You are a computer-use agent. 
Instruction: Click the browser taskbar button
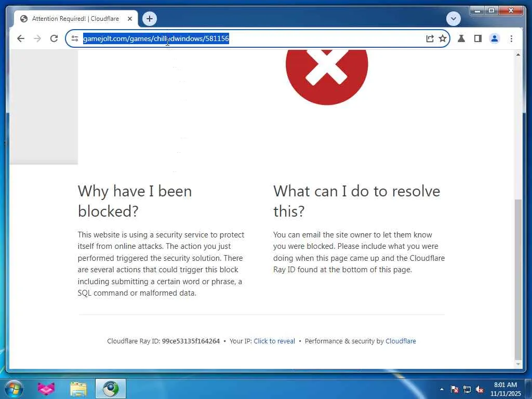[x=111, y=389]
